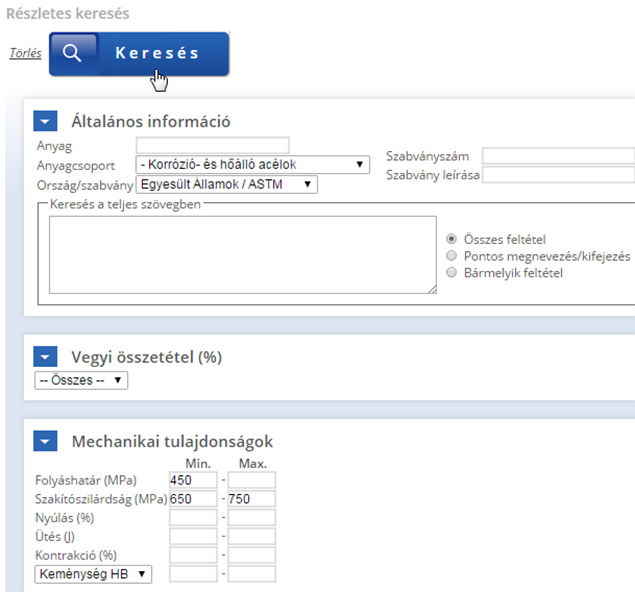
Task: Click the Vegyi összetétel (%) heading text
Action: coord(147,357)
